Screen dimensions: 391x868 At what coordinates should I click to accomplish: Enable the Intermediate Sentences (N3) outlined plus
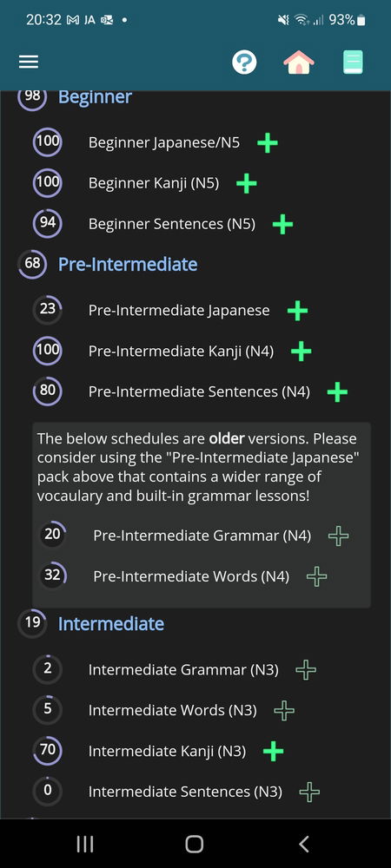tap(309, 792)
